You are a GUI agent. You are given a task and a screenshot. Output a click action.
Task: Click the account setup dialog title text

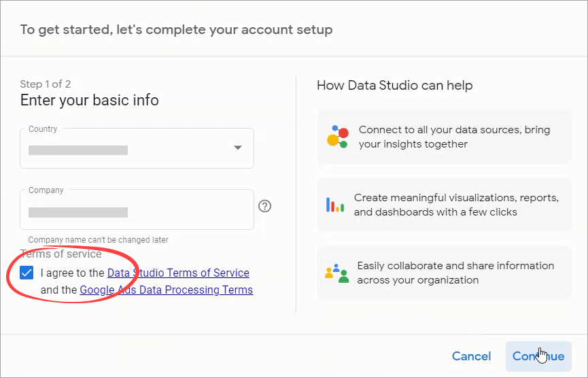(176, 30)
